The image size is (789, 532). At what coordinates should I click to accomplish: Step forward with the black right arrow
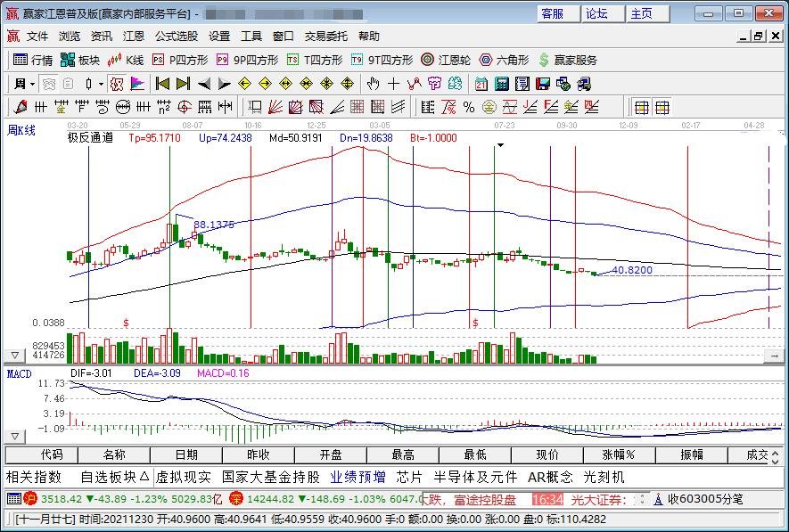pyautogui.click(x=224, y=84)
